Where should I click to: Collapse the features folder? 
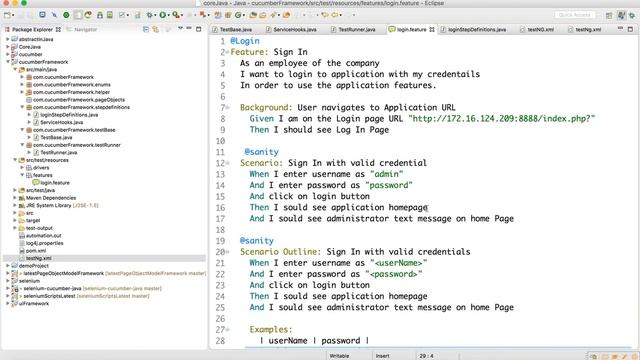pos(22,175)
